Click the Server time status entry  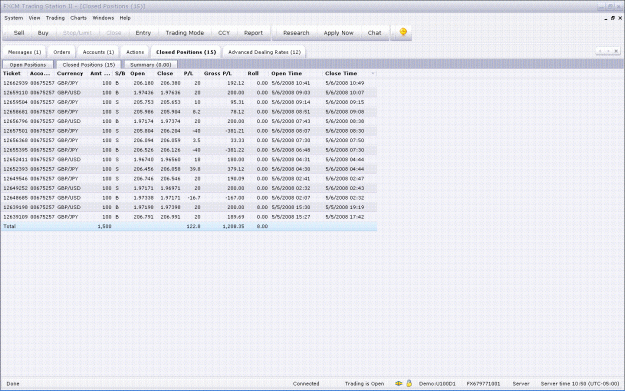[580, 384]
